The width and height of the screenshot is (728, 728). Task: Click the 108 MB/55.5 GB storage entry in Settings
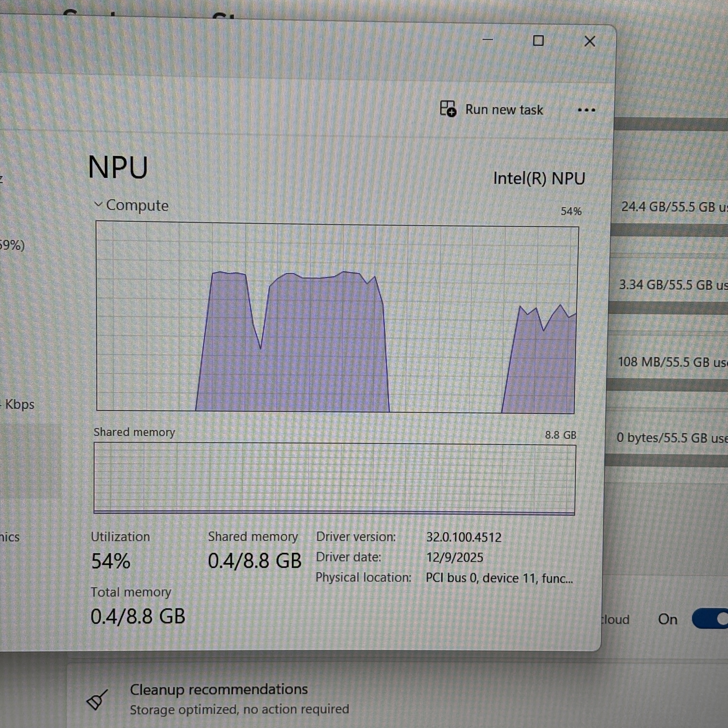pos(673,362)
